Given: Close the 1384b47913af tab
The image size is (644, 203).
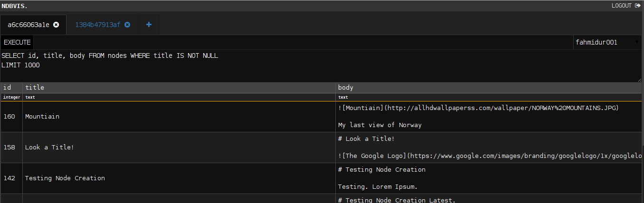Looking at the screenshot, I should click(127, 25).
